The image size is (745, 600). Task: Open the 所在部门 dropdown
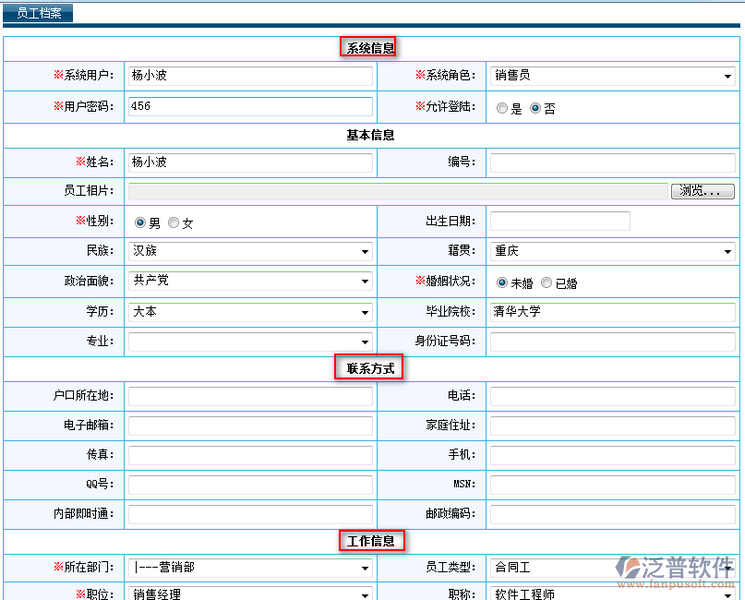(250, 568)
